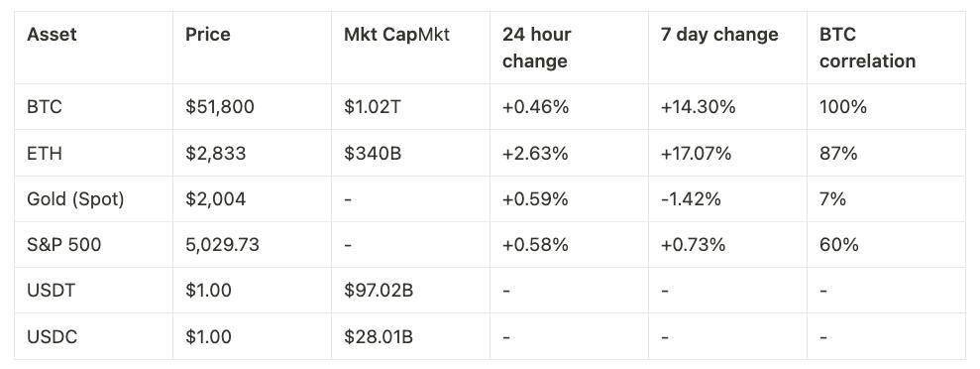Select the BTC correlation header

(x=867, y=48)
